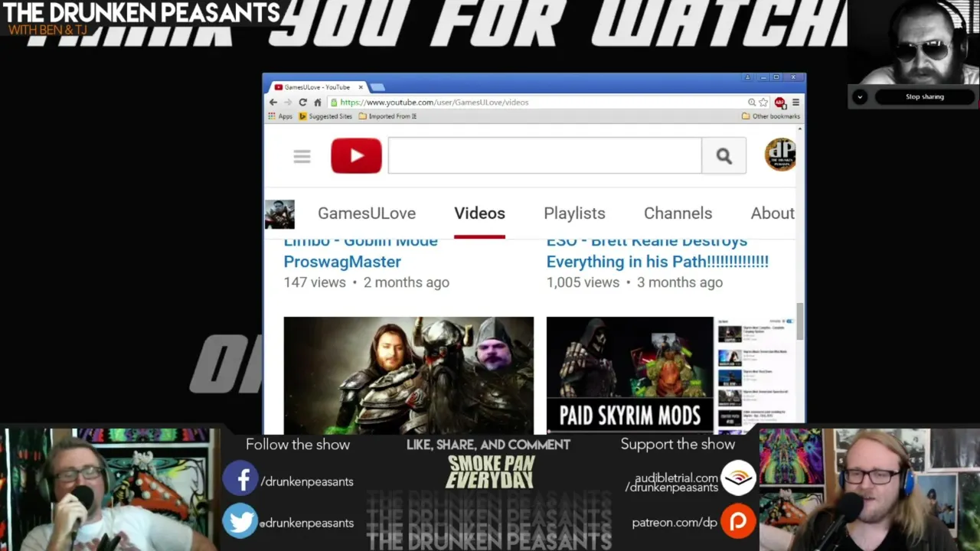
Task: Open Suggested Sites bookmark
Action: 325,116
